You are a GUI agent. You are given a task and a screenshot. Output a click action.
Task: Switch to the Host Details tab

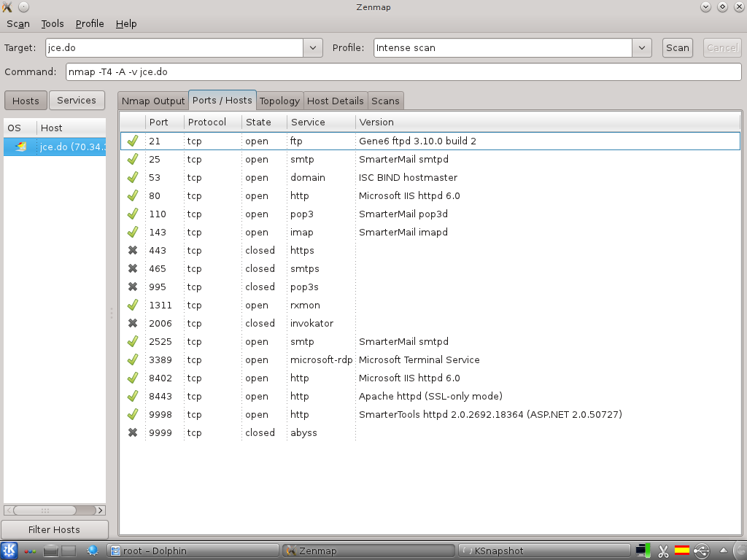point(336,101)
